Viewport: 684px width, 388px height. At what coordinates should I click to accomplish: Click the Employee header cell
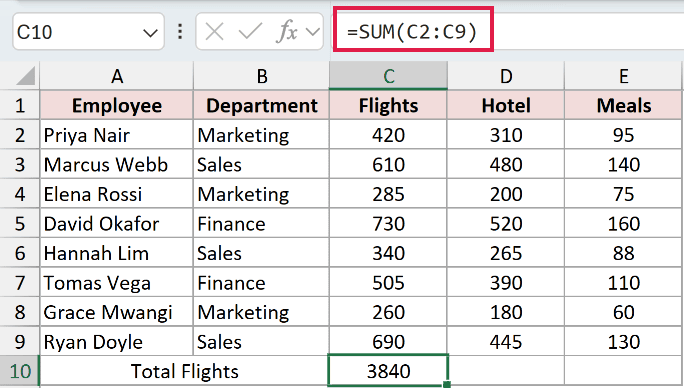pyautogui.click(x=116, y=106)
